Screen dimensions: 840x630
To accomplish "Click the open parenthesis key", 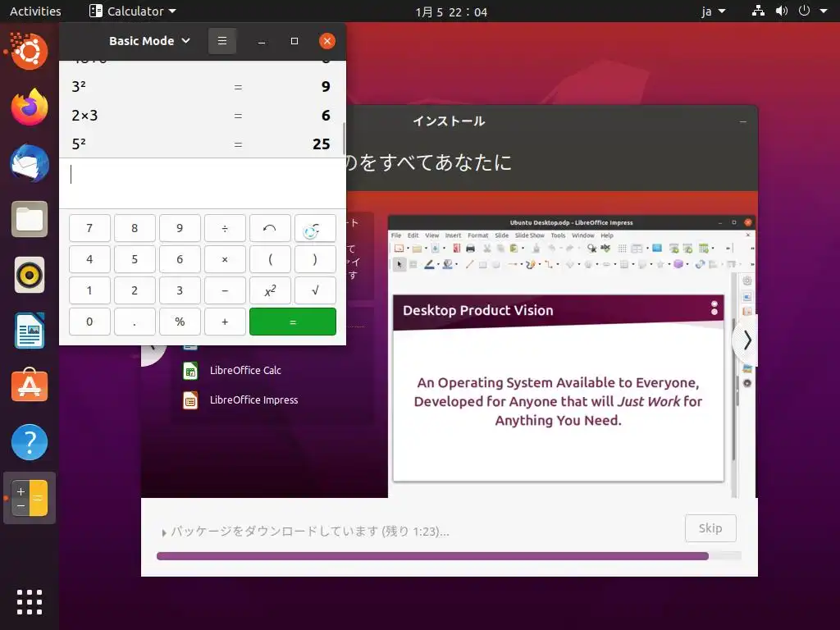I will pyautogui.click(x=270, y=259).
